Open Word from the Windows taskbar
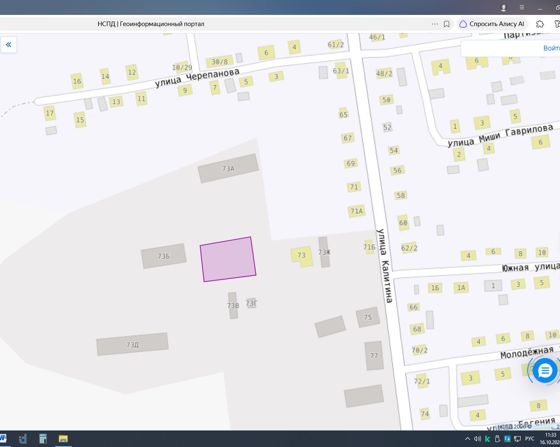Screen dimensions: 560x447 pyautogui.click(x=3, y=438)
